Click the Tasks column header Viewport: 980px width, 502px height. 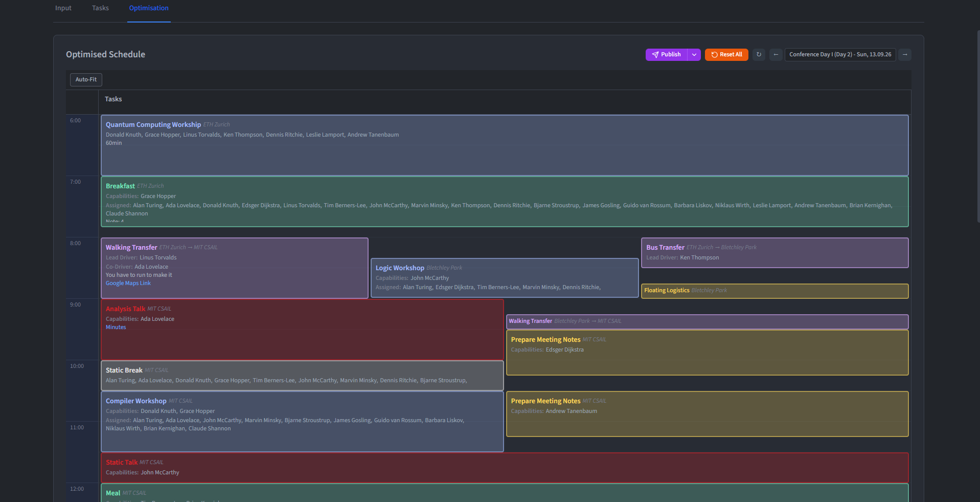pos(113,99)
